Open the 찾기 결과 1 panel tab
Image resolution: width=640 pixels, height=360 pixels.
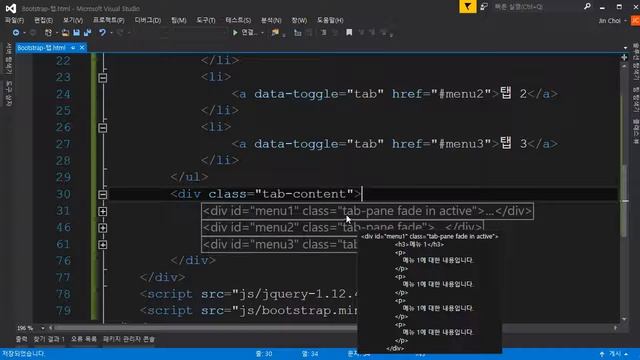[x=49, y=339]
